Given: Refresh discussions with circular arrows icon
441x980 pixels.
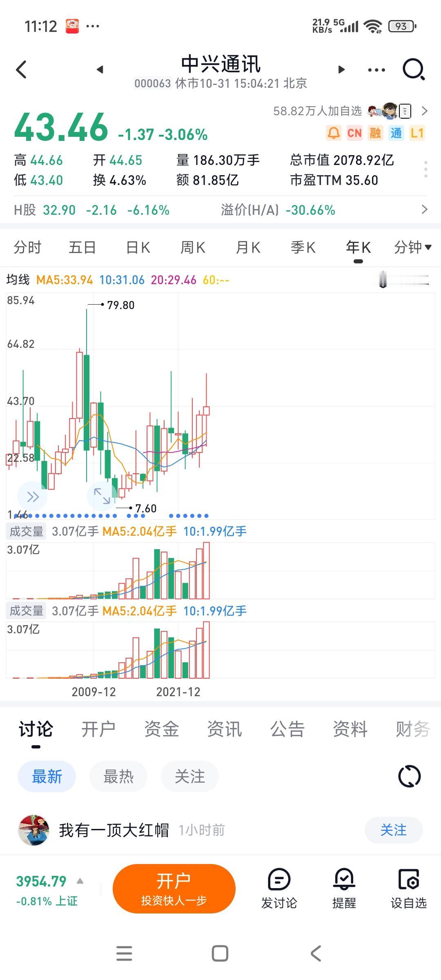Looking at the screenshot, I should click(x=409, y=776).
